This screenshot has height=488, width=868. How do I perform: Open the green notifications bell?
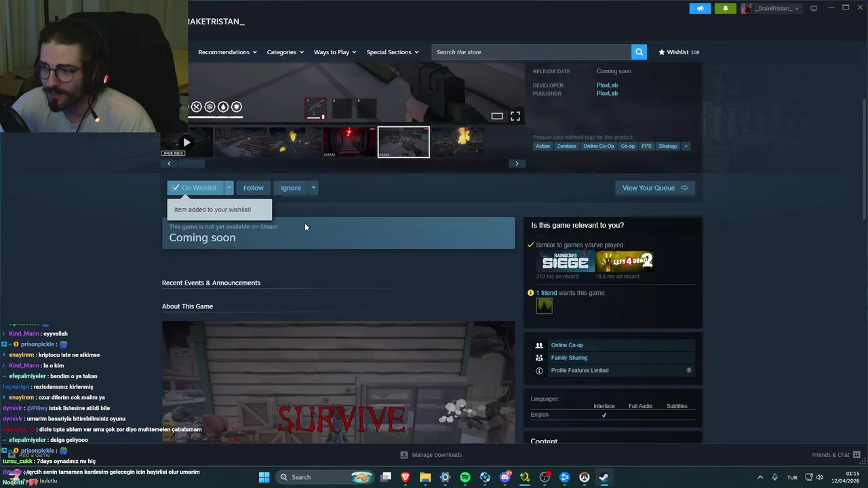[725, 8]
